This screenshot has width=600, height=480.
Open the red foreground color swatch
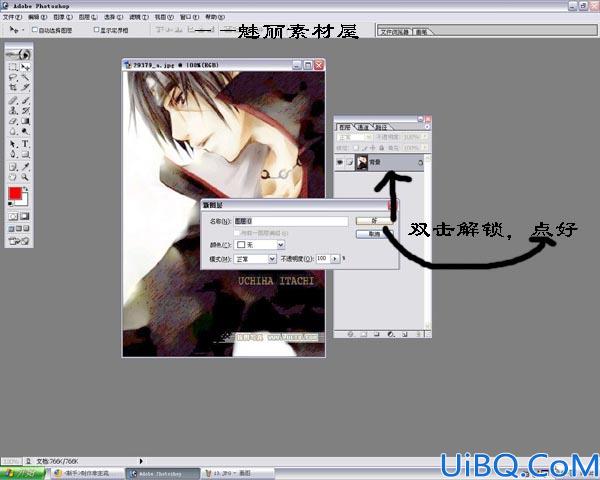[x=15, y=193]
